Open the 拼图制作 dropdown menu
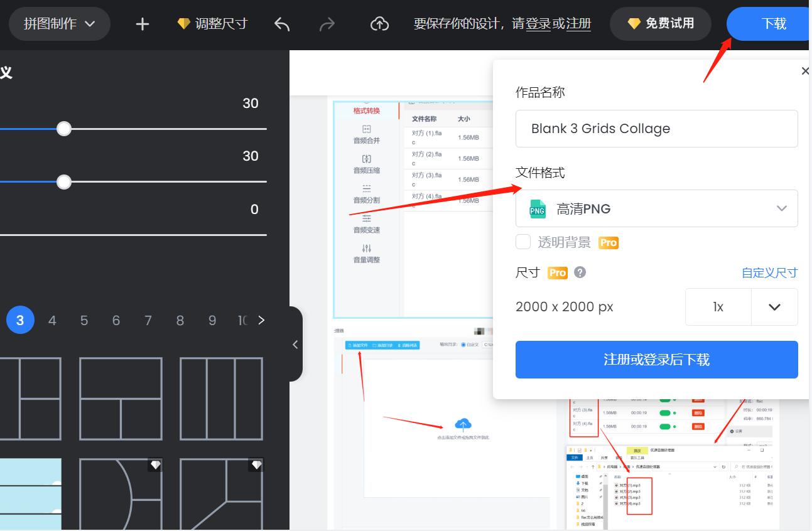This screenshot has width=812, height=531. click(x=60, y=24)
